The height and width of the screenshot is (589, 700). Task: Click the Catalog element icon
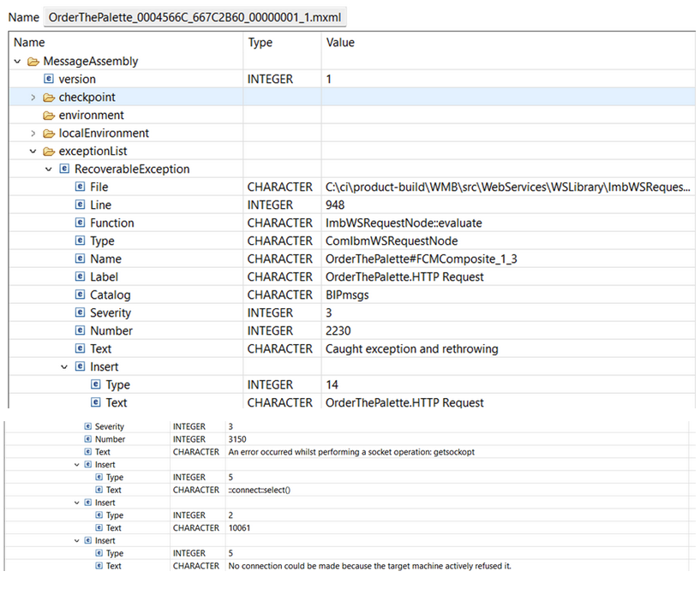tap(80, 294)
